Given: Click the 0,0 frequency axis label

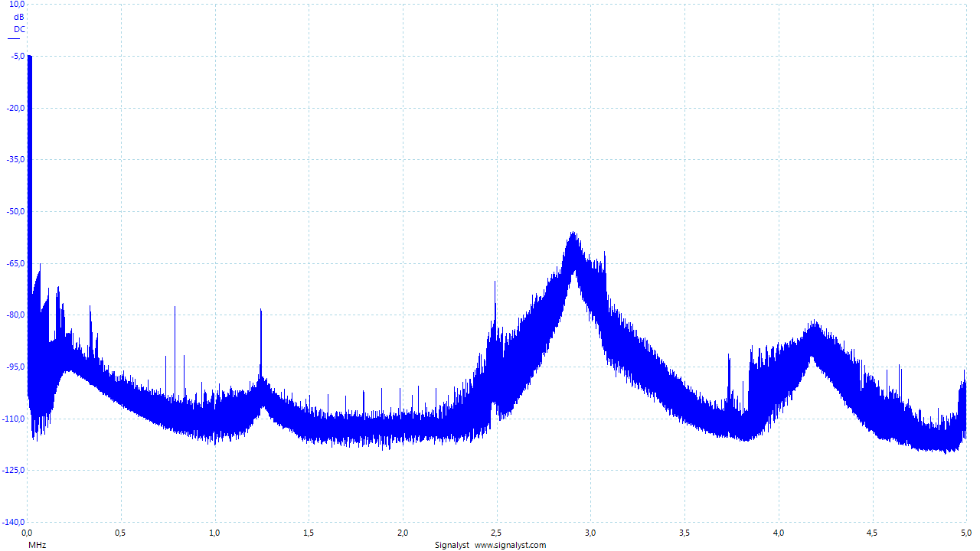Looking at the screenshot, I should pyautogui.click(x=27, y=532).
